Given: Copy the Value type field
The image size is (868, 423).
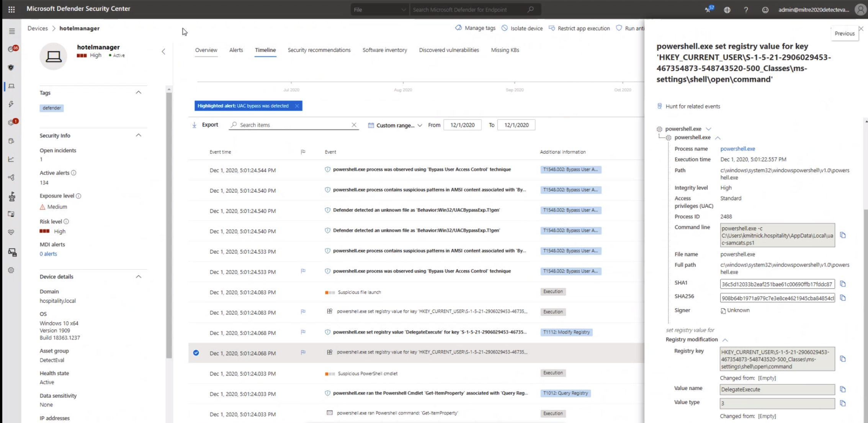Looking at the screenshot, I should click(x=843, y=403).
